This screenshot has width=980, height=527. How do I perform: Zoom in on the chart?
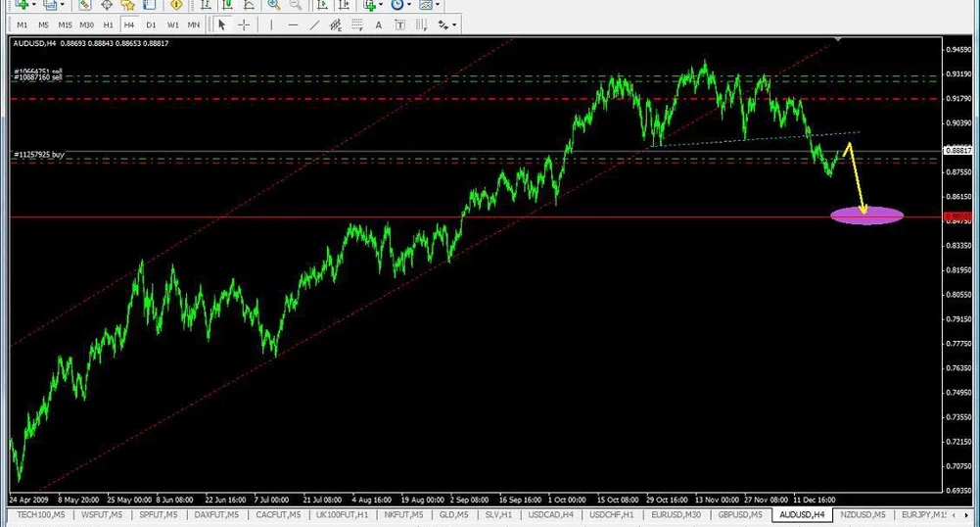tap(274, 4)
